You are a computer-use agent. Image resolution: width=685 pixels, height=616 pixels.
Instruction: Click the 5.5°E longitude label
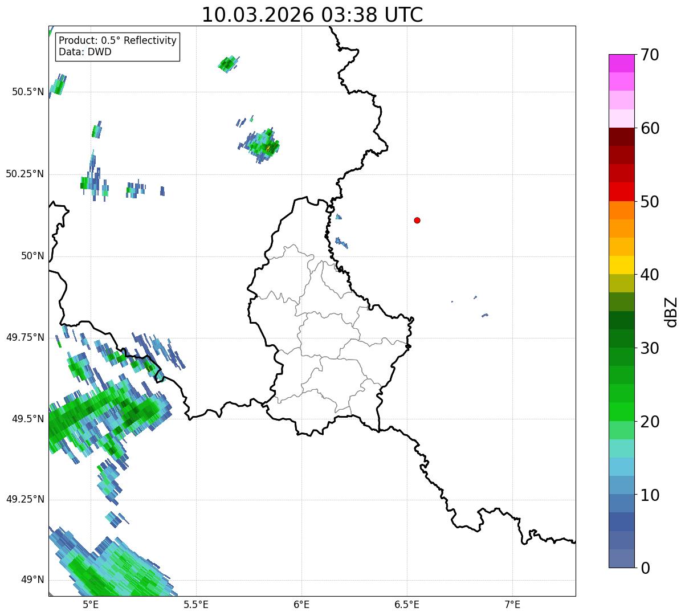(196, 604)
